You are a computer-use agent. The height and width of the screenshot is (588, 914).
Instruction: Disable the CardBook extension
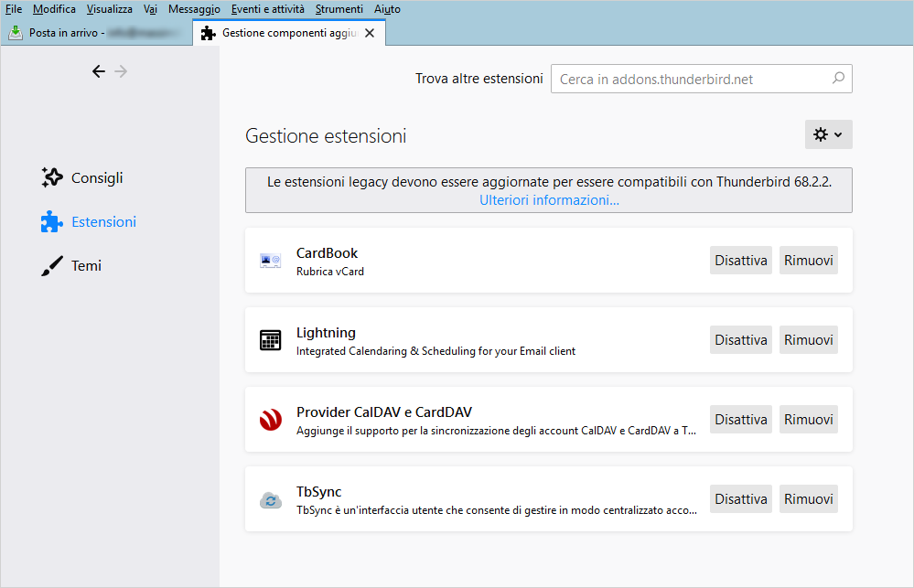click(741, 260)
